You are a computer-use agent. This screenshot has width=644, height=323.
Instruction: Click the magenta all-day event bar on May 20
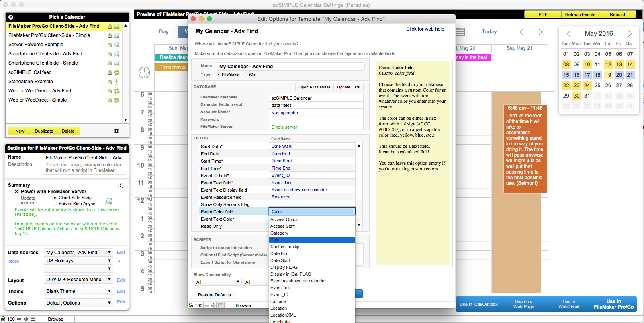[x=473, y=57]
